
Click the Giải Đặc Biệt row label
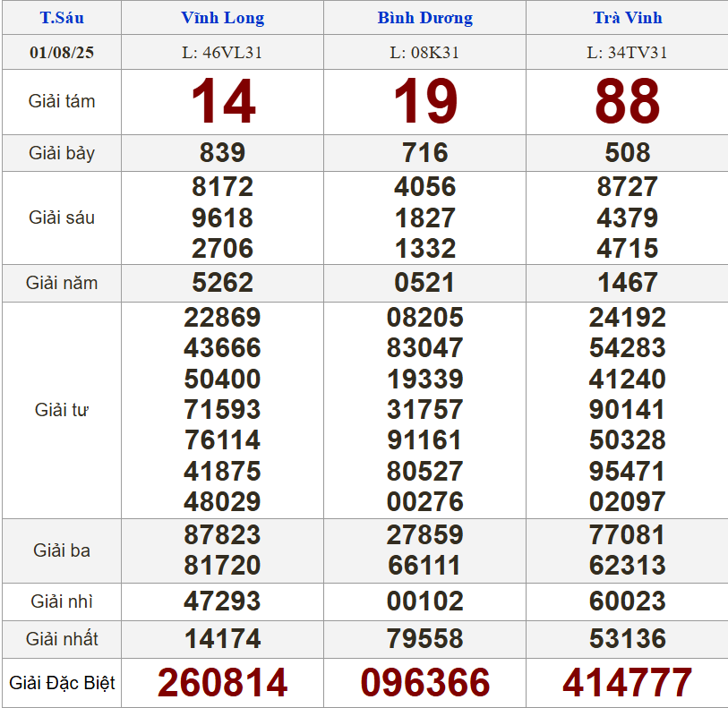click(x=61, y=683)
